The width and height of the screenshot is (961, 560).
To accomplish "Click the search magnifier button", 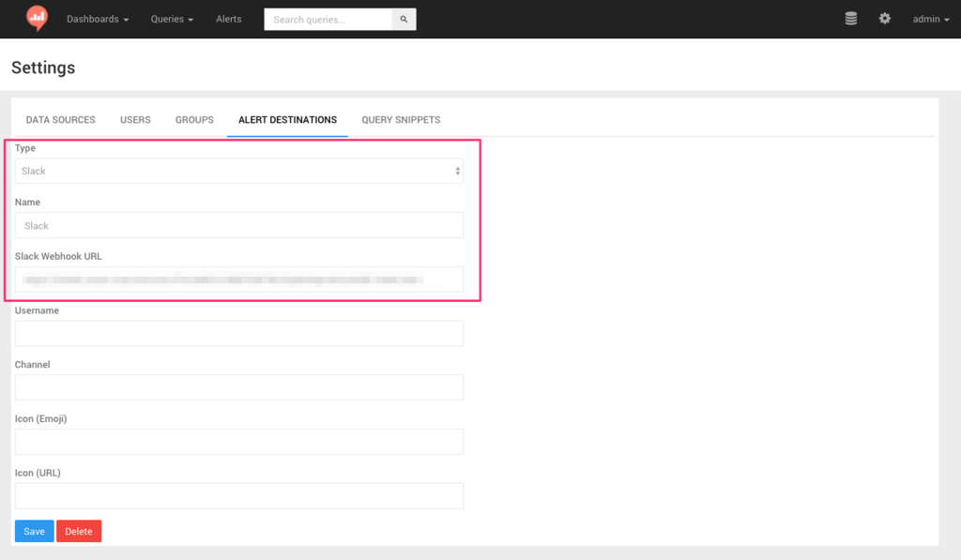I will coord(404,19).
